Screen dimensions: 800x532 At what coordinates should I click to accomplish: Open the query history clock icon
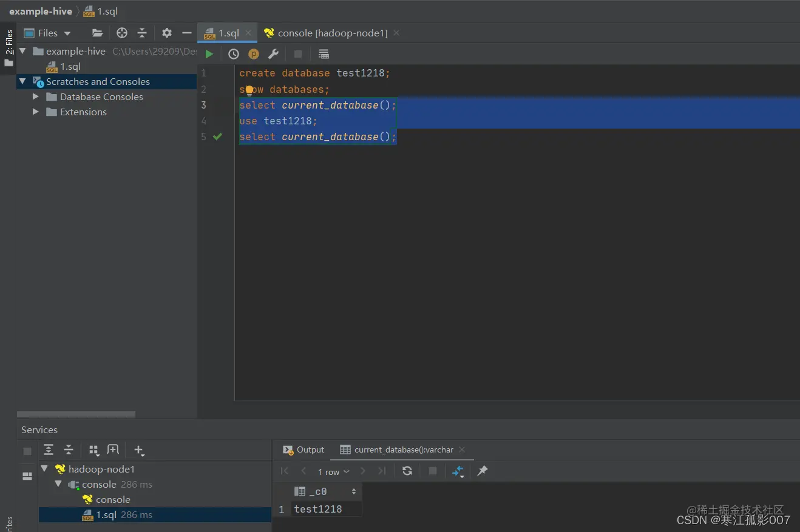coord(234,54)
